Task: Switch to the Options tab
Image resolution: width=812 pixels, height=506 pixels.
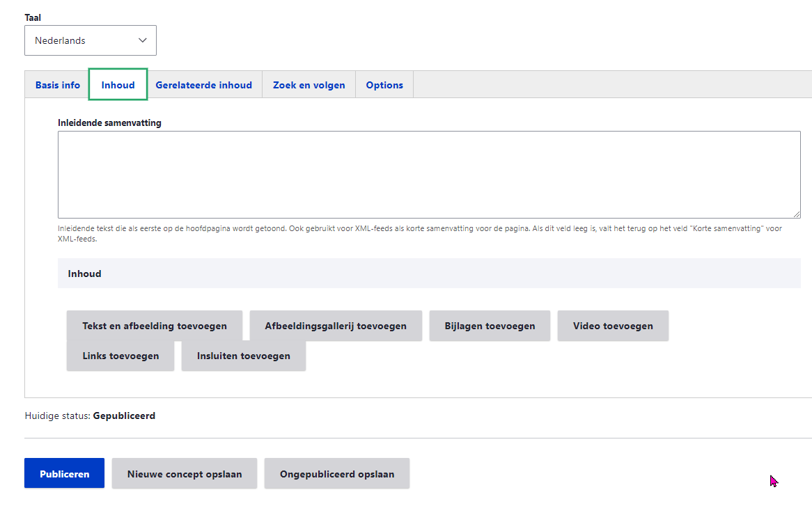Action: point(384,85)
